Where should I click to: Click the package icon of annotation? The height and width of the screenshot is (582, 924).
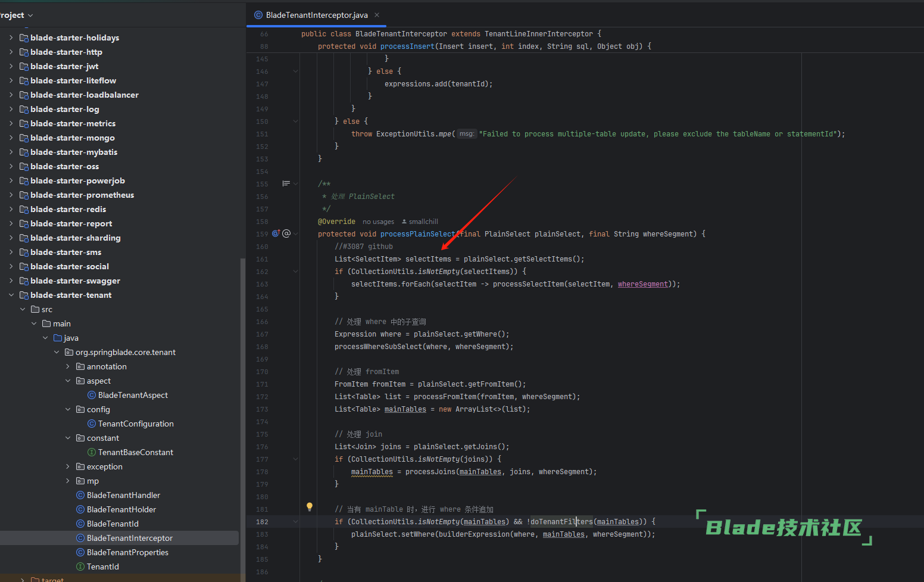point(80,366)
